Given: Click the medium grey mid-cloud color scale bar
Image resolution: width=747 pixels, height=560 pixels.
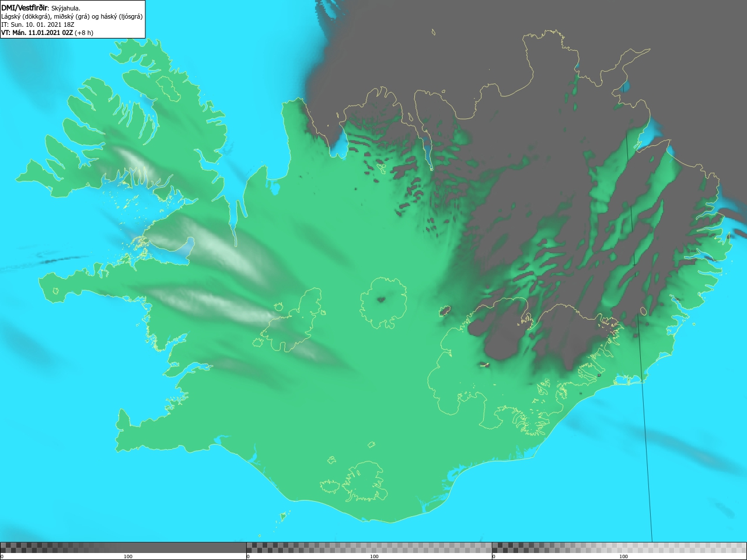Looking at the screenshot, I should click(369, 548).
